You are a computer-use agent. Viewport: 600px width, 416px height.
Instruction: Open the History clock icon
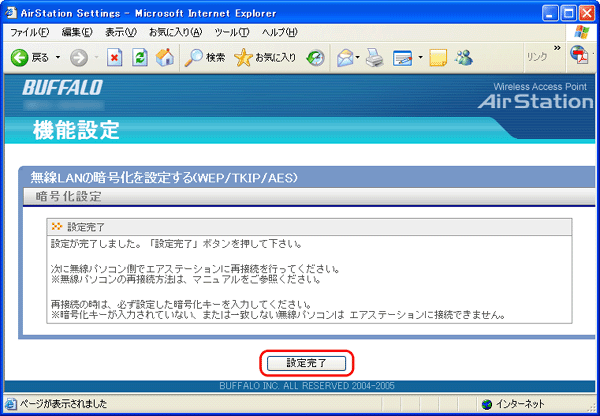(315, 58)
